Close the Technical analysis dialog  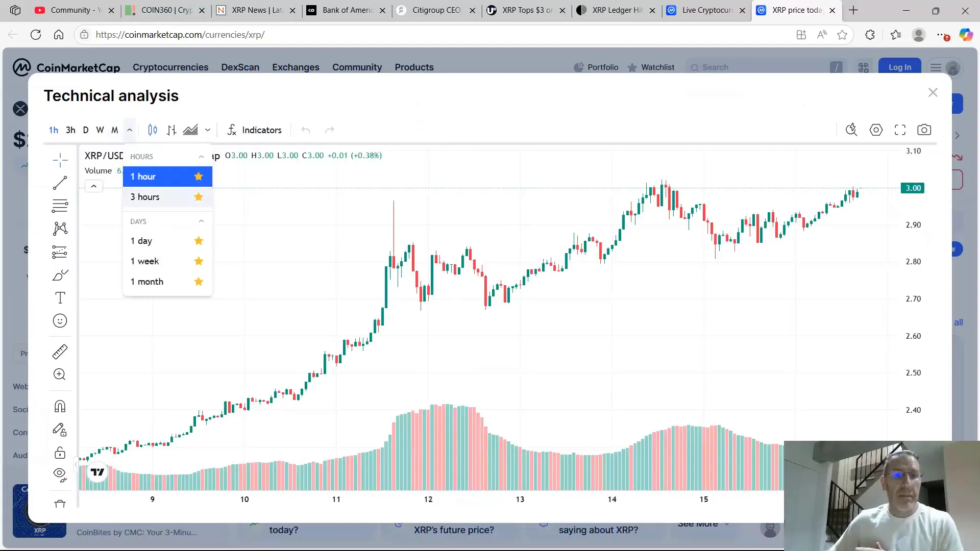[x=933, y=92]
